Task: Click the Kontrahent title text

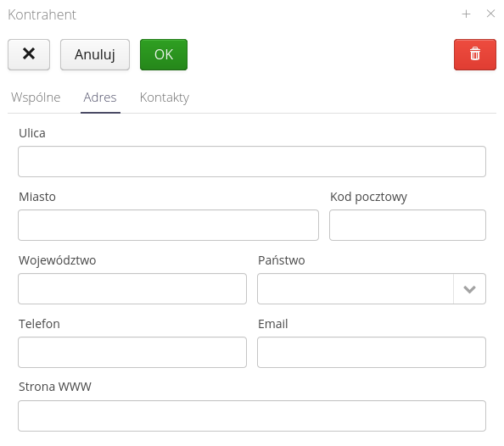Action: pos(42,14)
